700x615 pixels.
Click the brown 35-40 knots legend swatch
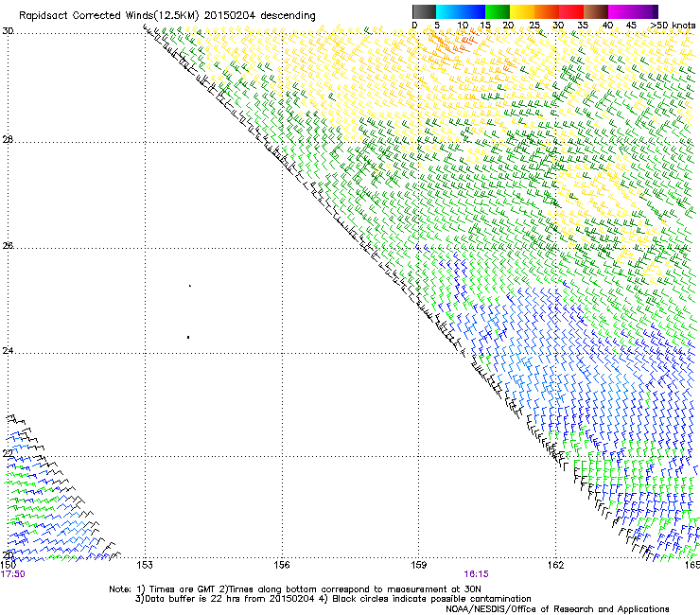pyautogui.click(x=596, y=11)
